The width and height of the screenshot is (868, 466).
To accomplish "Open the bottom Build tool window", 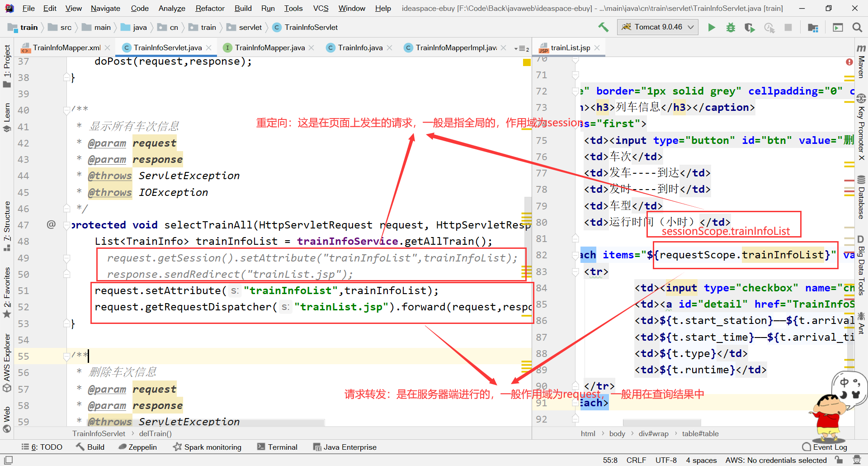I will [x=90, y=447].
